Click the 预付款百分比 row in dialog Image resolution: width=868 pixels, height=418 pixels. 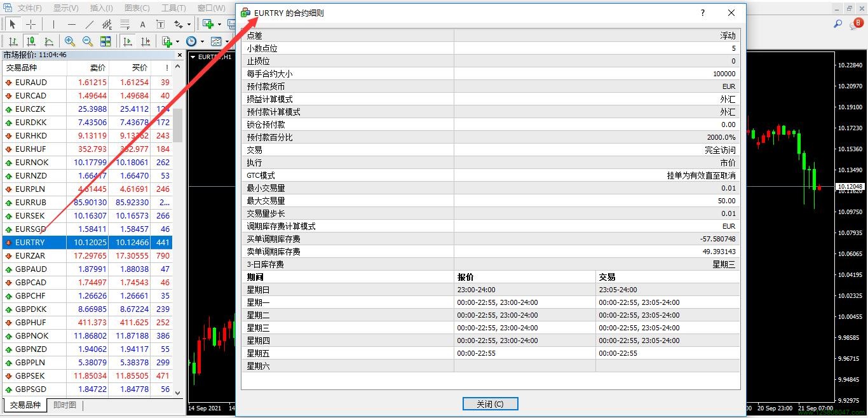pyautogui.click(x=491, y=137)
